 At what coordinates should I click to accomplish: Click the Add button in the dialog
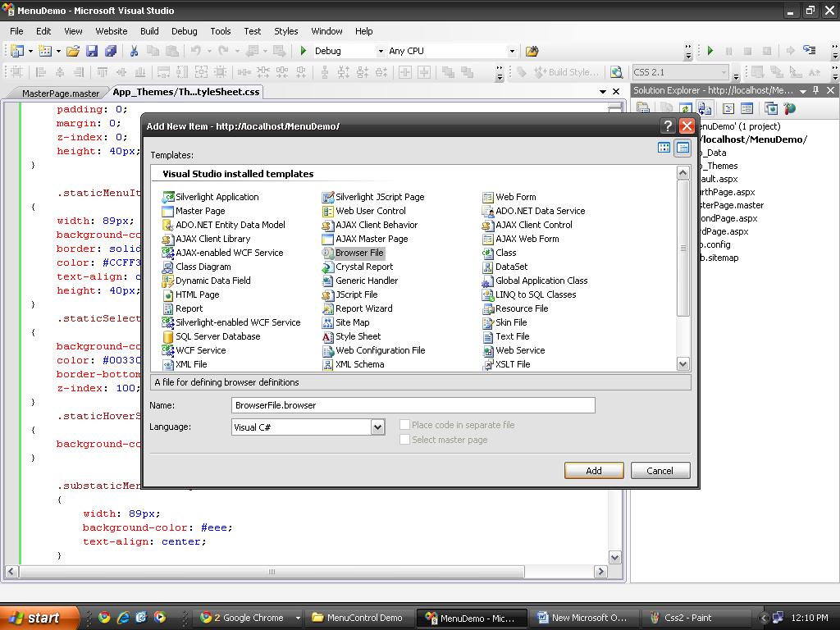point(594,470)
